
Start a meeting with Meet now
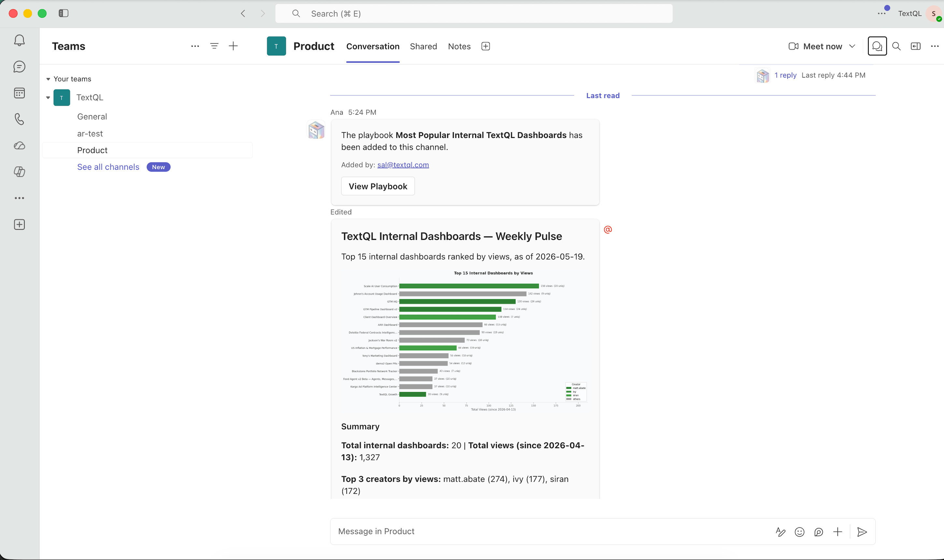(x=815, y=46)
